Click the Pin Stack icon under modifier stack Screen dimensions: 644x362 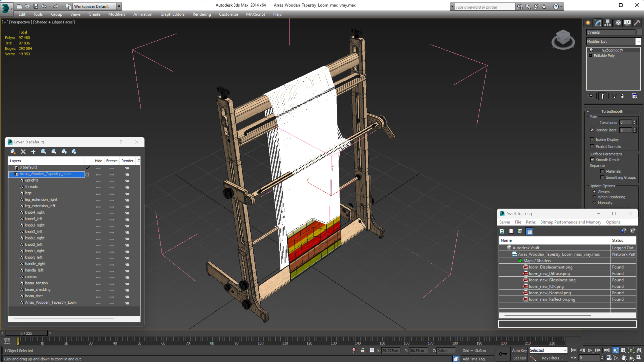[591, 96]
